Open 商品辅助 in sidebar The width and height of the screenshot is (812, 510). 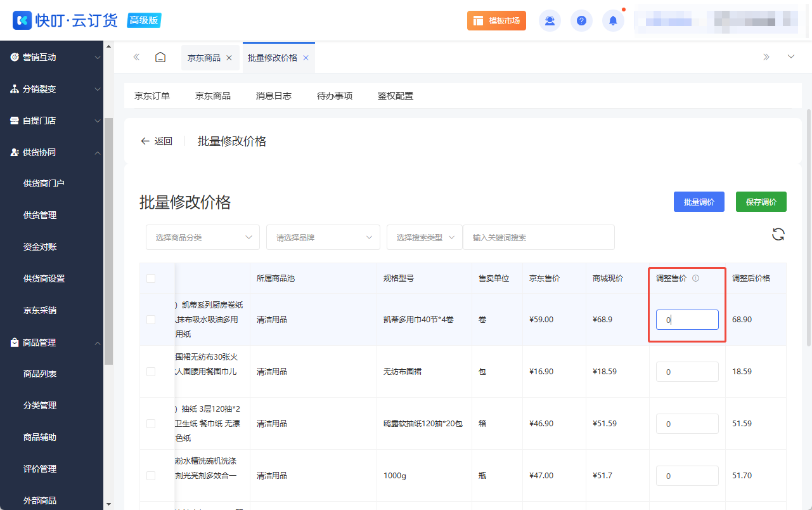40,437
